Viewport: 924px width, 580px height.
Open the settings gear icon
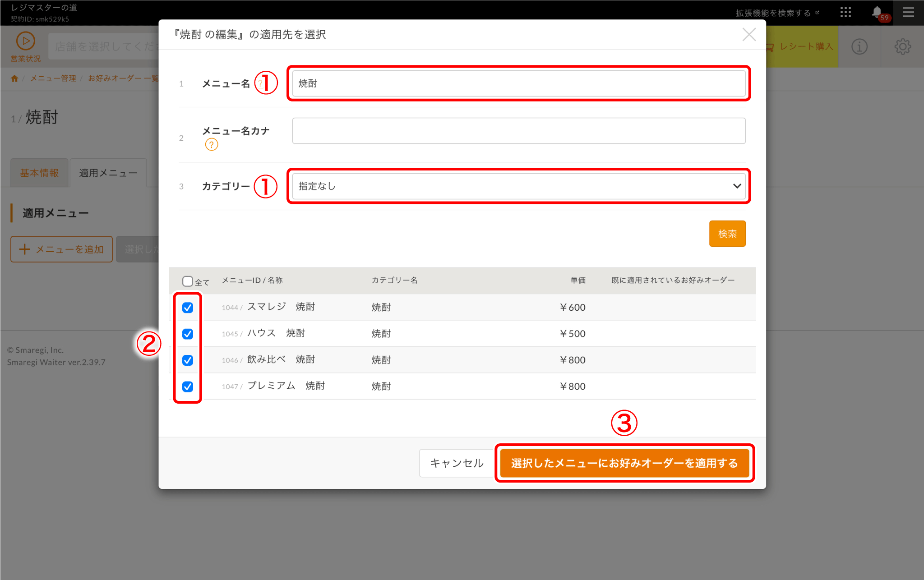pos(902,46)
